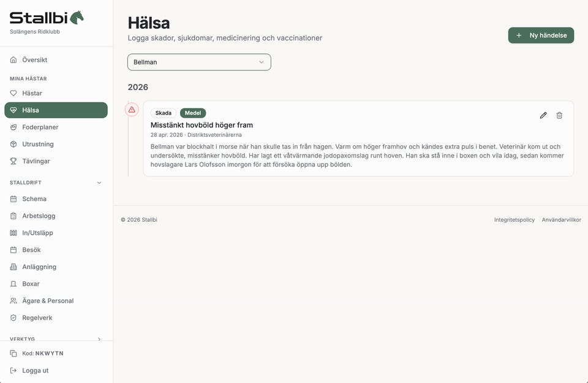This screenshot has width=588, height=383.
Task: Delete the entry using the trash icon
Action: [x=559, y=115]
